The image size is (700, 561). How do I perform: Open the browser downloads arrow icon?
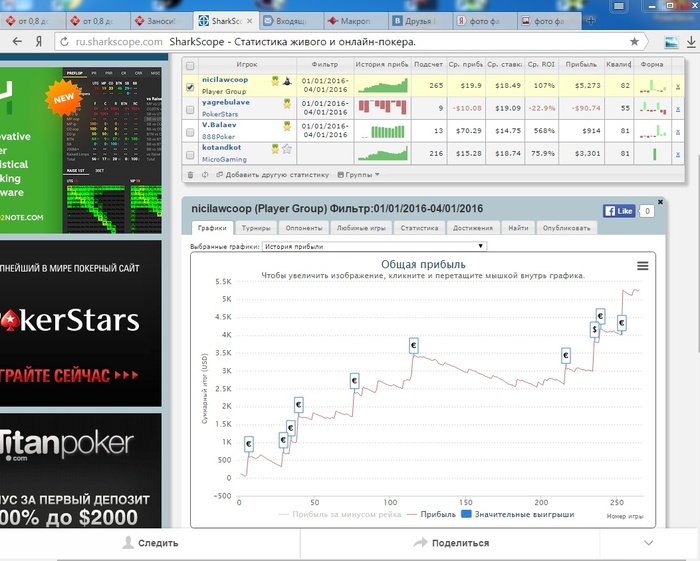691,42
